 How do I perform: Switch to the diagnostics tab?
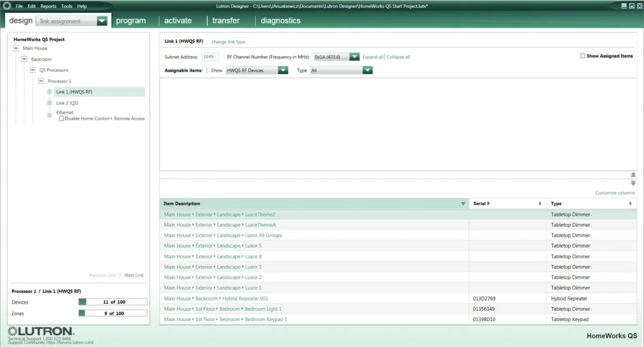tap(281, 21)
